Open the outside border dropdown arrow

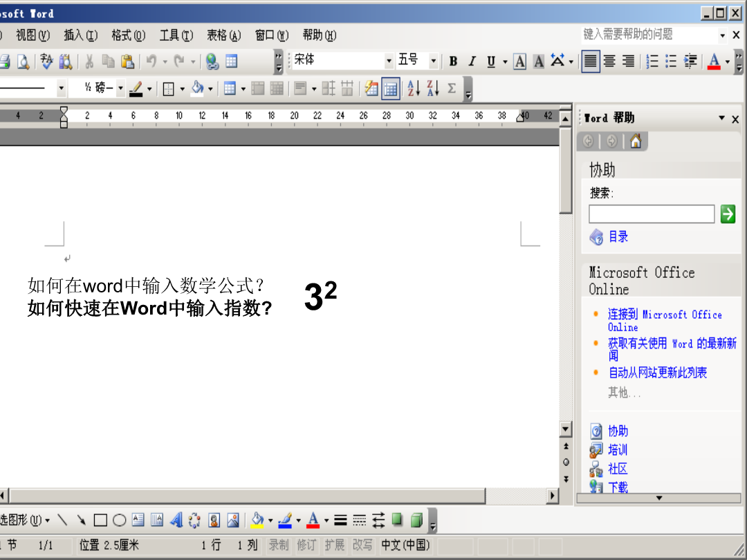[182, 88]
